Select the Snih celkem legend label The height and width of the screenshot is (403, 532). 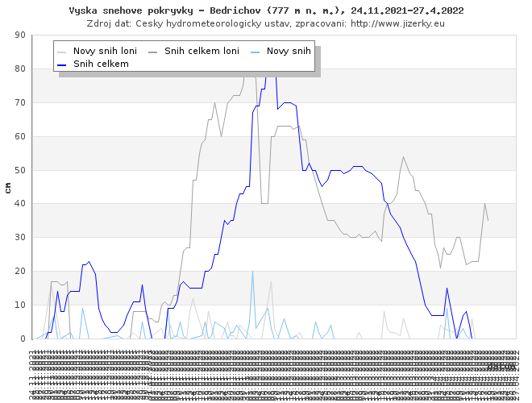(x=101, y=63)
